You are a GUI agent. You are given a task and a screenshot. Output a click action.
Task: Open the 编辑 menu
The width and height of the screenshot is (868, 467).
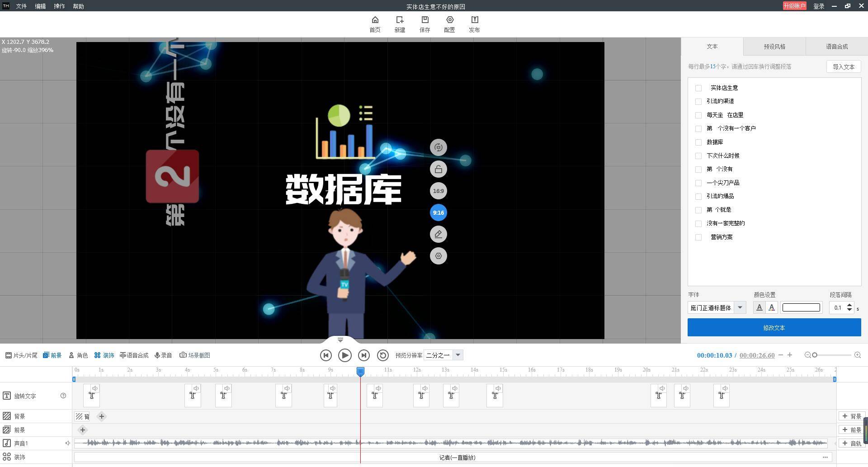40,6
